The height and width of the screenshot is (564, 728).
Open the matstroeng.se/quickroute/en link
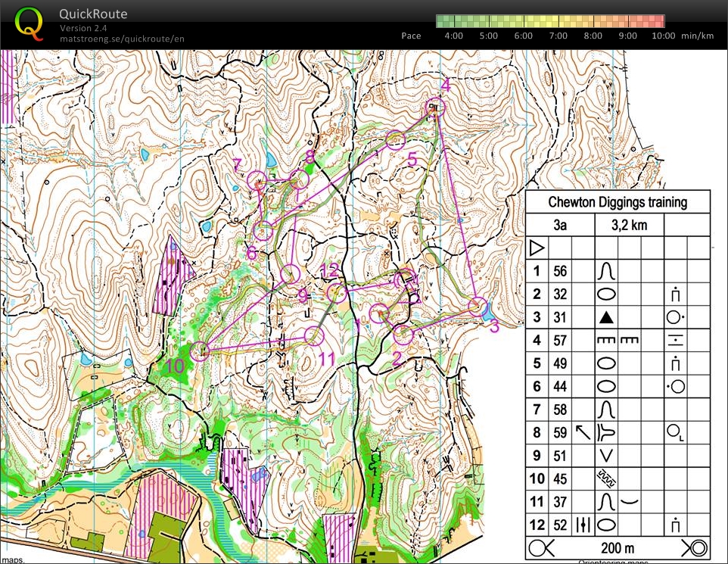121,39
